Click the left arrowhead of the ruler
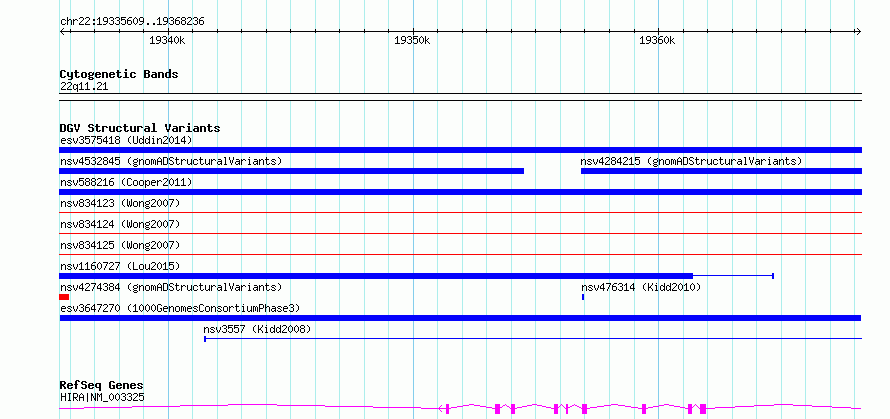 62,31
